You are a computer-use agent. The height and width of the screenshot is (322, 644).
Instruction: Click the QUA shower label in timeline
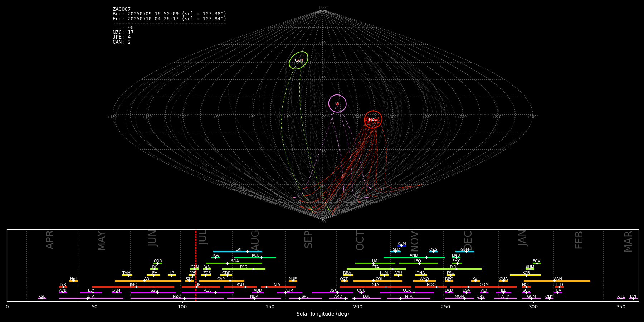pos(503,279)
